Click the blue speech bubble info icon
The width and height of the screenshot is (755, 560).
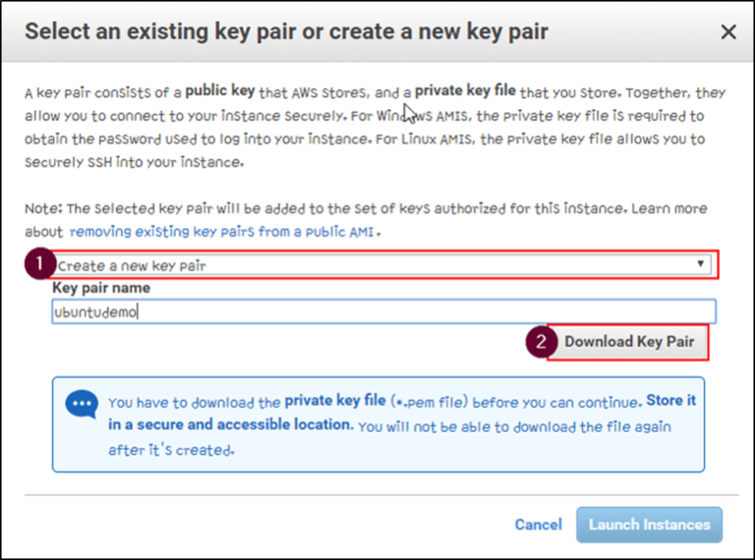[x=81, y=404]
